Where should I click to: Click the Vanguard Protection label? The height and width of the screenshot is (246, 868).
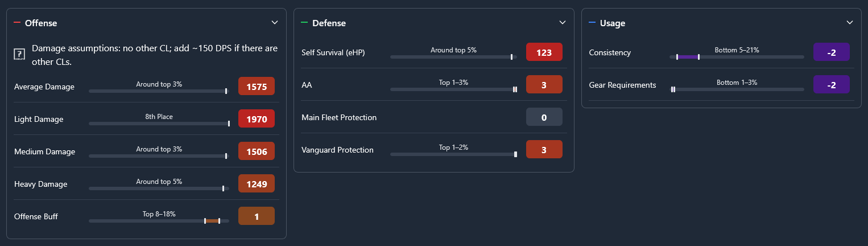[337, 150]
